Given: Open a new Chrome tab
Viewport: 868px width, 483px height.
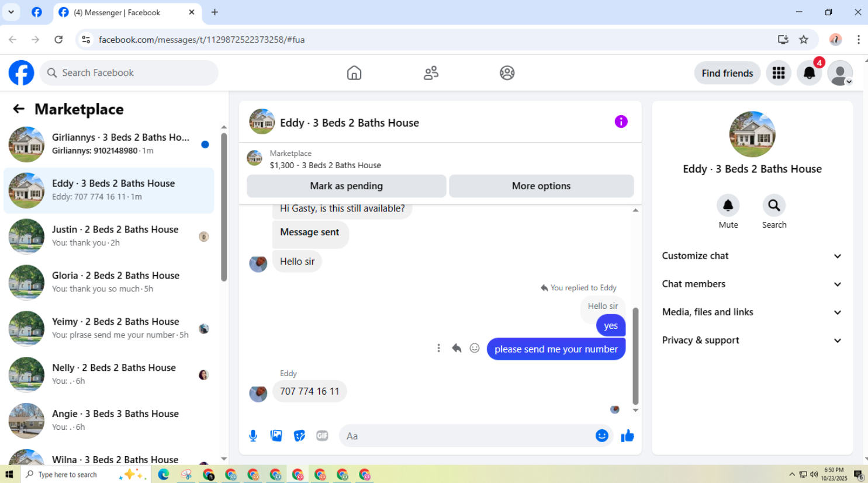Looking at the screenshot, I should coord(215,12).
